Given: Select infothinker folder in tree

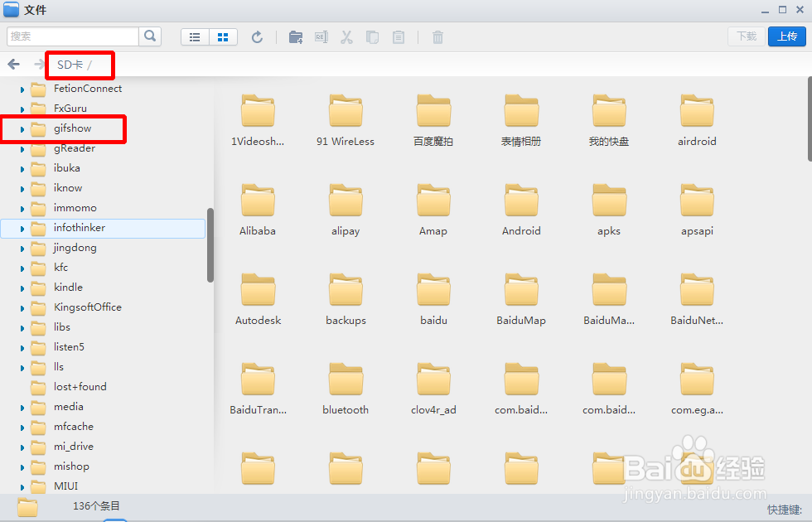Looking at the screenshot, I should point(103,229).
